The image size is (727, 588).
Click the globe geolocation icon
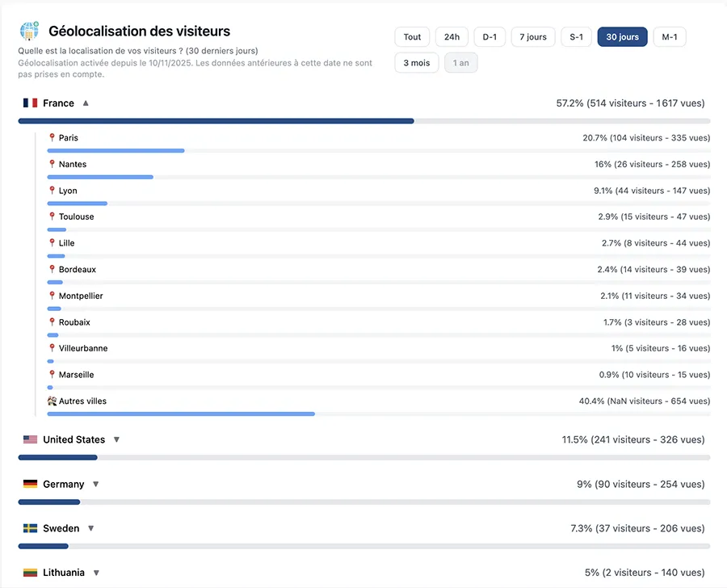pos(29,31)
